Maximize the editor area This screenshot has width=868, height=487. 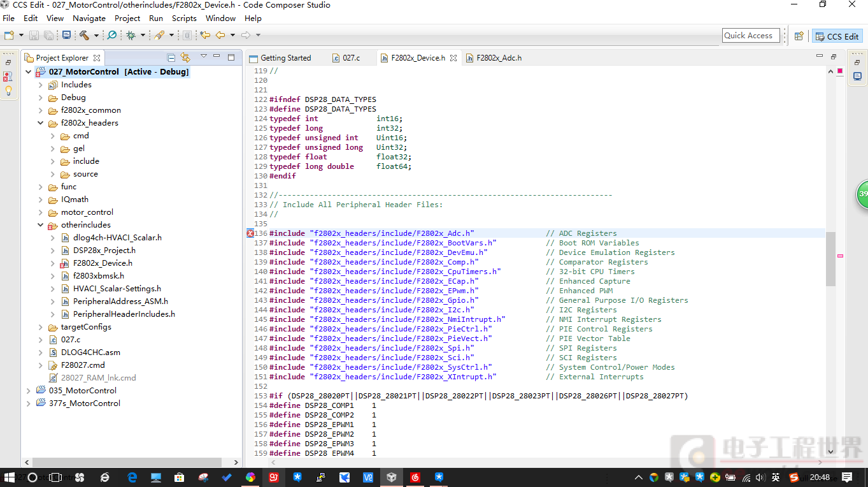[x=833, y=57]
